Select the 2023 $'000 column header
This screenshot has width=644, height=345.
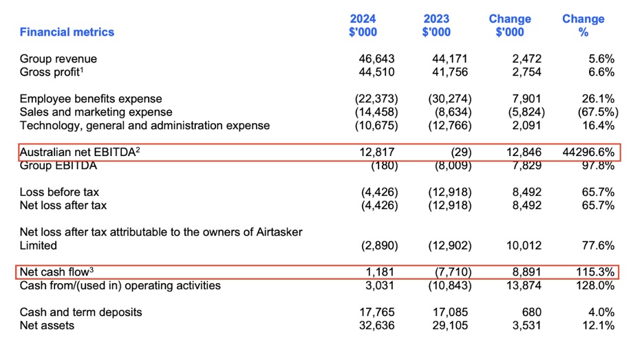click(x=436, y=25)
